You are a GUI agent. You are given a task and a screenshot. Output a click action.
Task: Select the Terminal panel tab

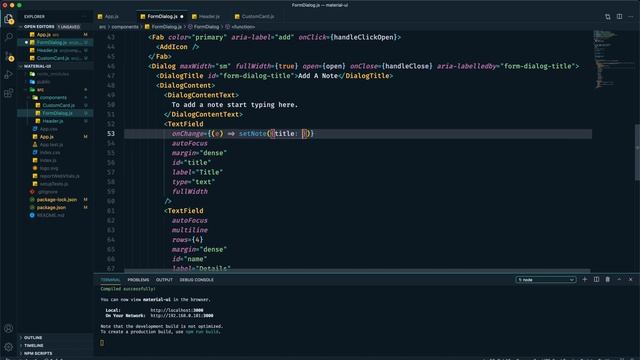110,280
